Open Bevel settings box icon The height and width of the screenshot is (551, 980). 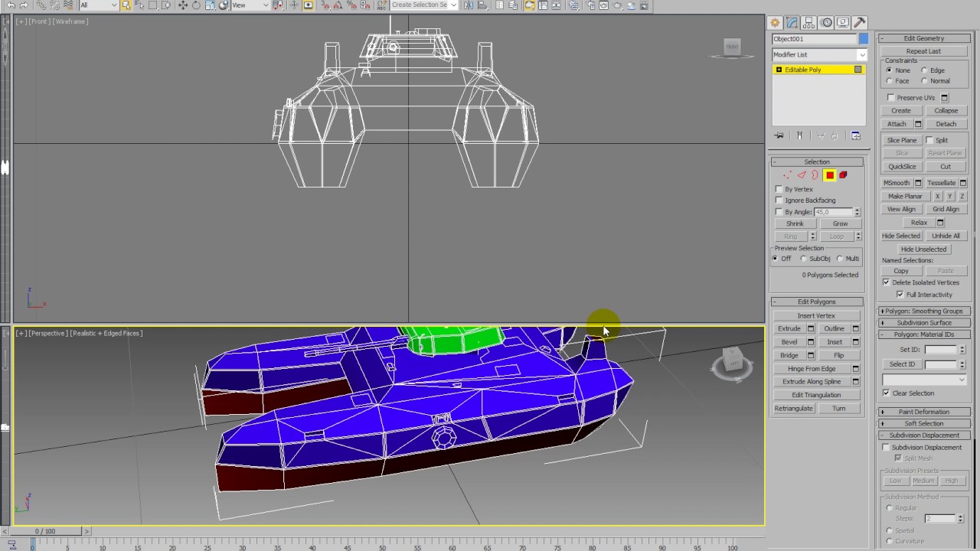point(810,342)
